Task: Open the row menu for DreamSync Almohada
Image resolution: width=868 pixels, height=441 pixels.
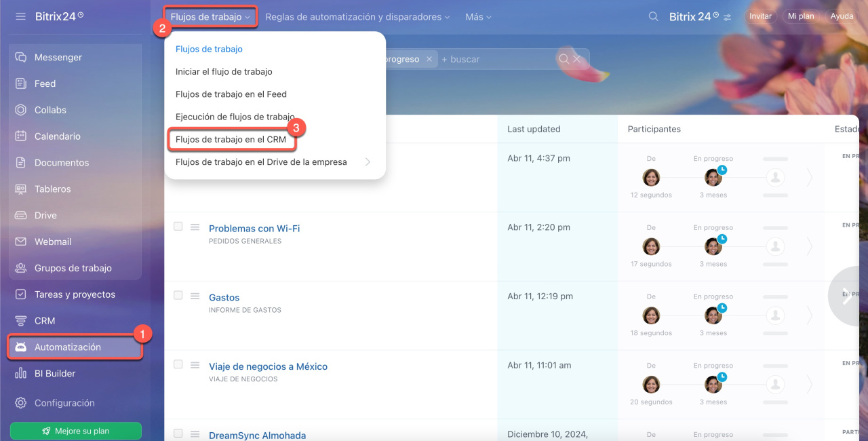Action: tap(195, 434)
